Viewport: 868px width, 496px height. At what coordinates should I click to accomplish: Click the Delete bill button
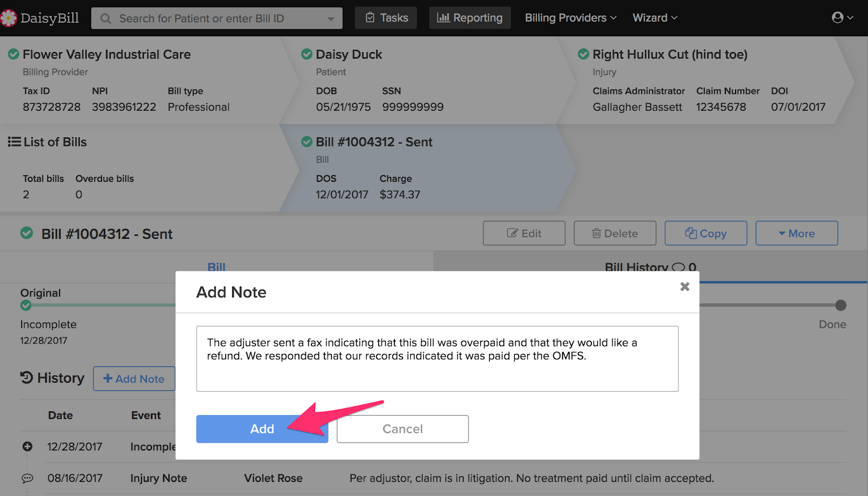615,233
